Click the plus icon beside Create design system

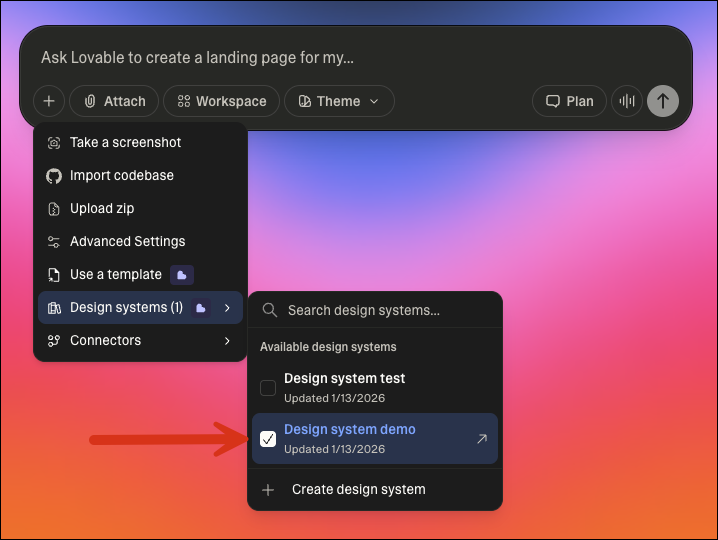click(x=268, y=490)
